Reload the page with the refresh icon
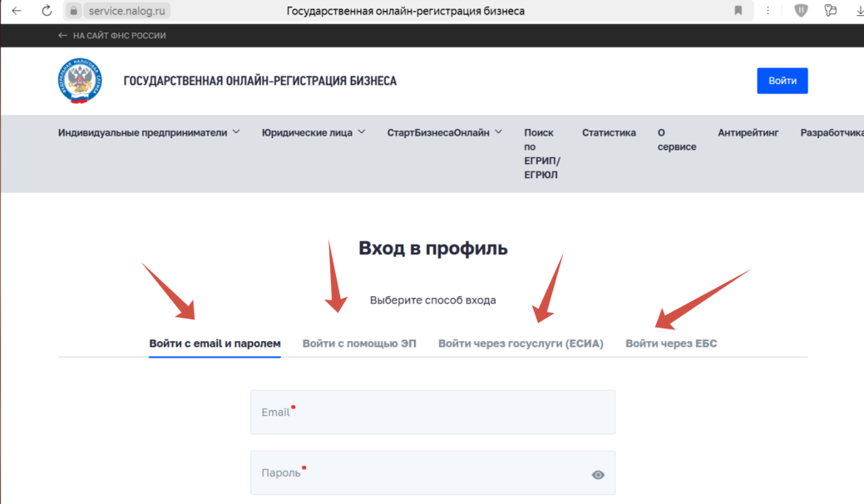The image size is (864, 504). pyautogui.click(x=47, y=11)
